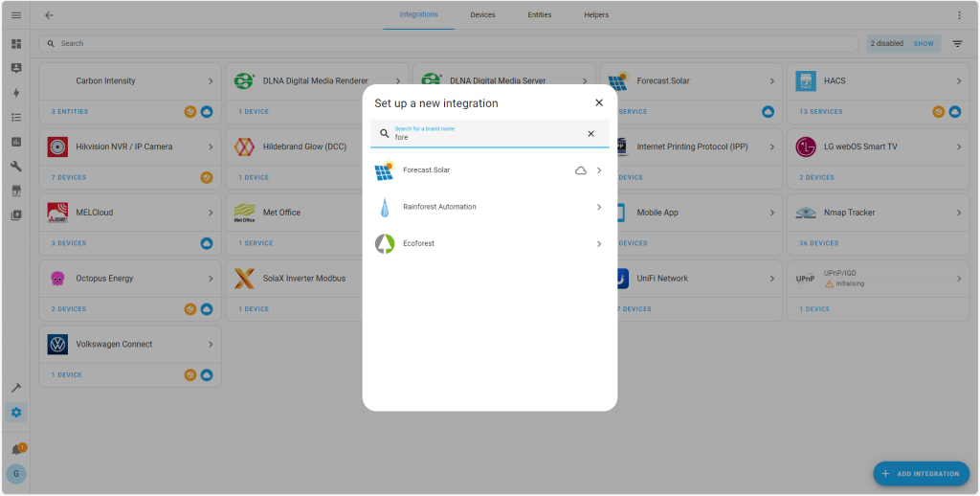
Task: Switch to the Entities tab
Action: coord(540,15)
